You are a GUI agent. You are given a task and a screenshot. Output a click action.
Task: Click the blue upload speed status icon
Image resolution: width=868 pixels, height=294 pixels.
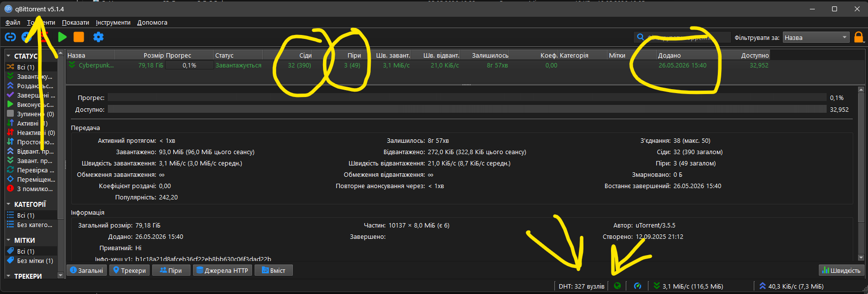pyautogui.click(x=763, y=286)
